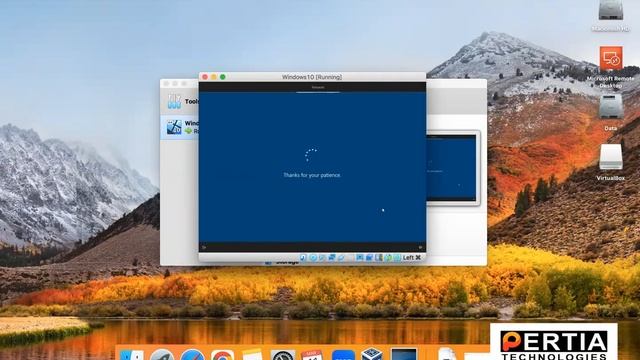Open VirtualBox from the Dock
The width and height of the screenshot is (640, 360).
click(372, 354)
